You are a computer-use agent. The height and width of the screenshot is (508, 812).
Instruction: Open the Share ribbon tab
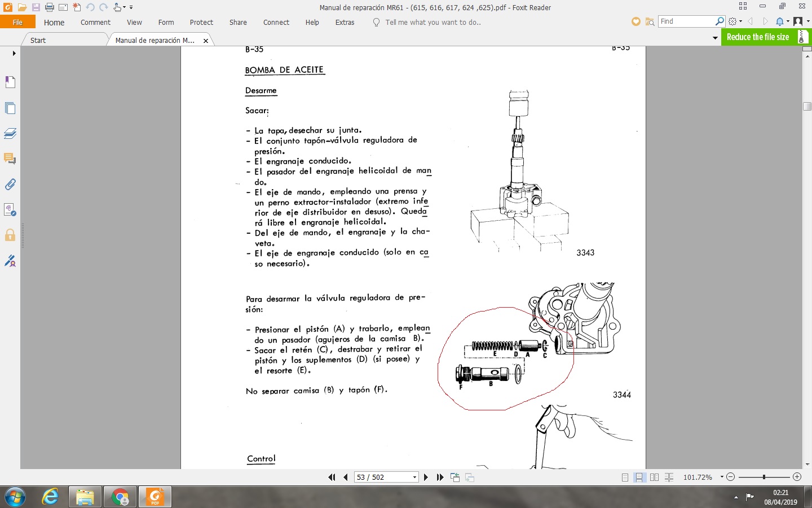pos(238,23)
